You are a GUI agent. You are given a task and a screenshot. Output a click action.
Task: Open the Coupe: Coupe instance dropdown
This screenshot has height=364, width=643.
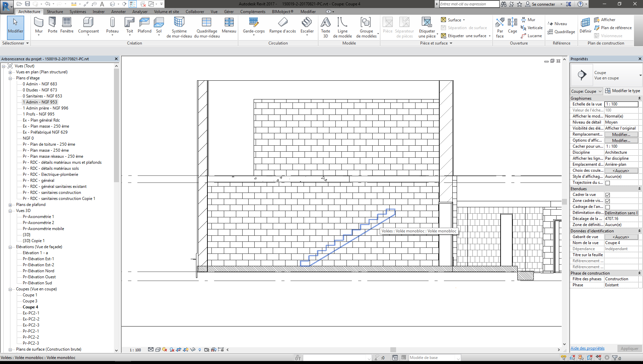586,91
